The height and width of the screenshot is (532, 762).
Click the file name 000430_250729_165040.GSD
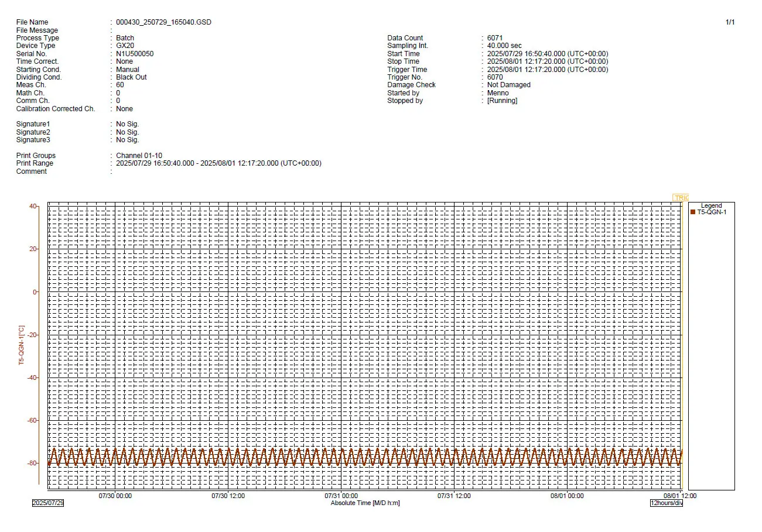[x=163, y=22]
